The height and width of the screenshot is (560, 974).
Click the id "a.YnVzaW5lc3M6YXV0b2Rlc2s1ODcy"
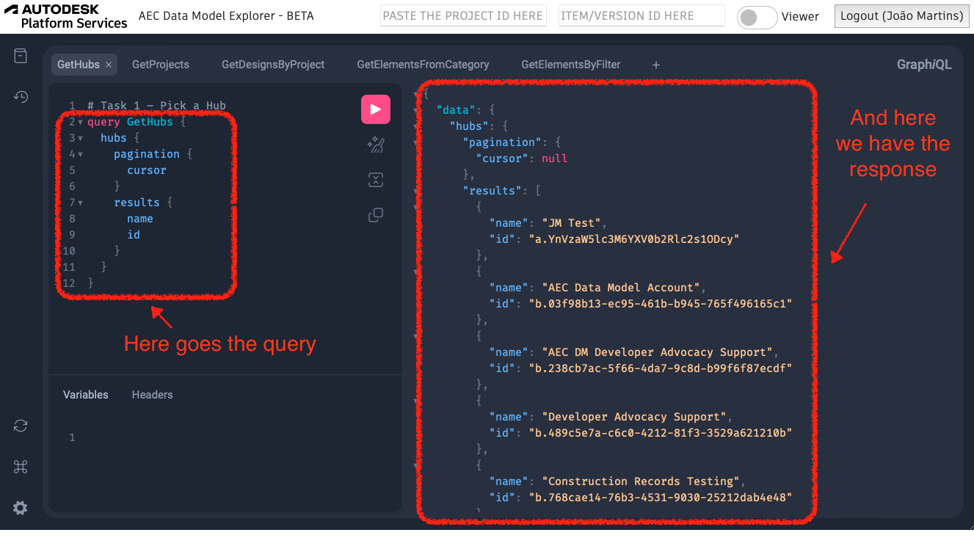(x=633, y=239)
